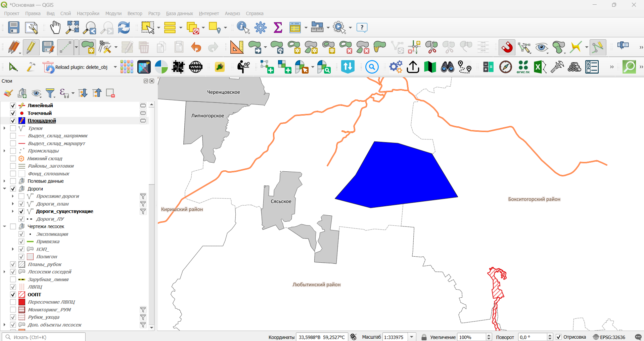Enable the snapping magnet icon
Screen dimensions: 644x341
pos(507,47)
